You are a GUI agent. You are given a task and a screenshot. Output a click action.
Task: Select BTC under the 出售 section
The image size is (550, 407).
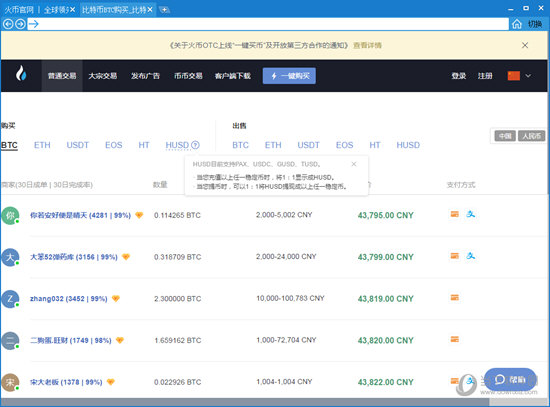pos(240,145)
